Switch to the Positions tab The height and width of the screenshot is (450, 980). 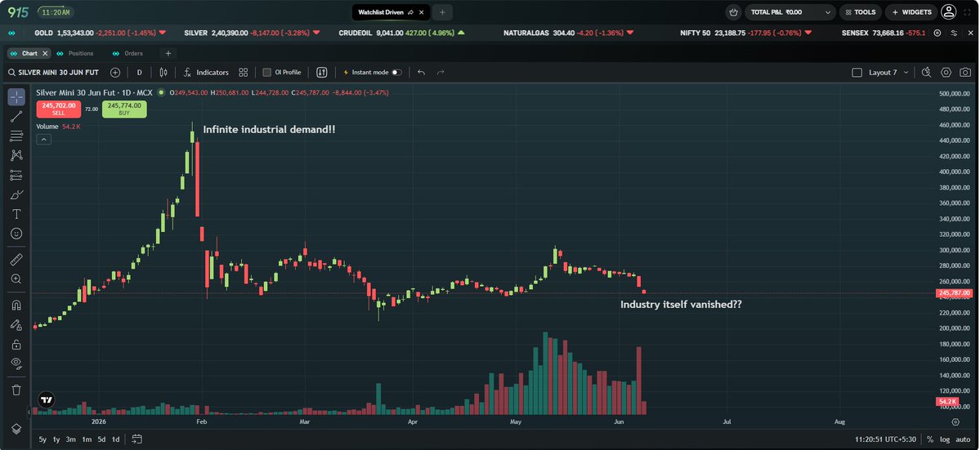tap(74, 54)
